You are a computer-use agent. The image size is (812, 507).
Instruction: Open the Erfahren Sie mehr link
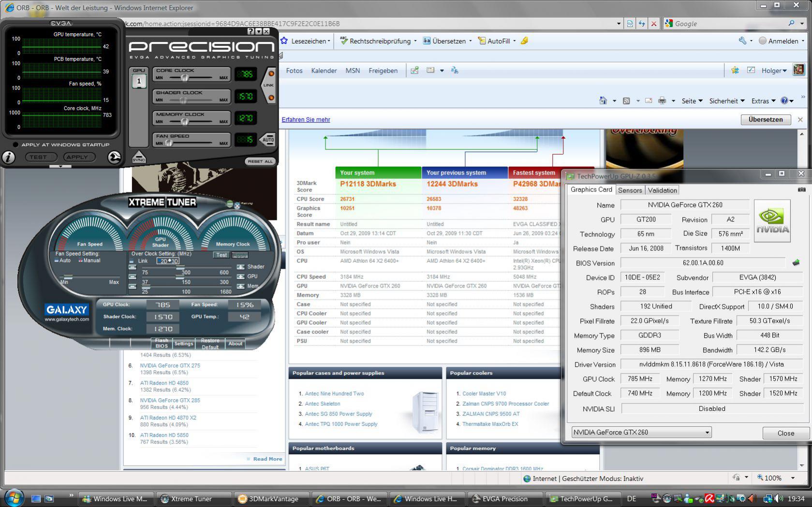pos(306,119)
